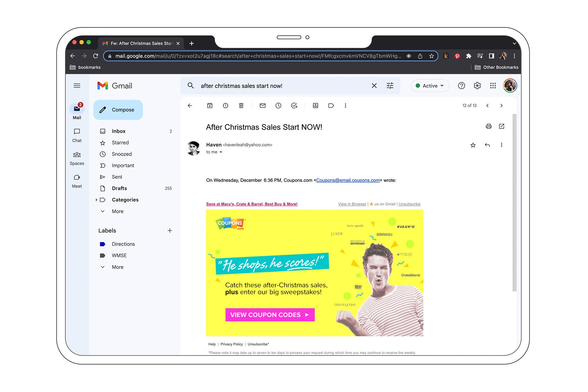Image resolution: width=588 pixels, height=392 pixels.
Task: Go to the older email arrow
Action: pos(501,106)
